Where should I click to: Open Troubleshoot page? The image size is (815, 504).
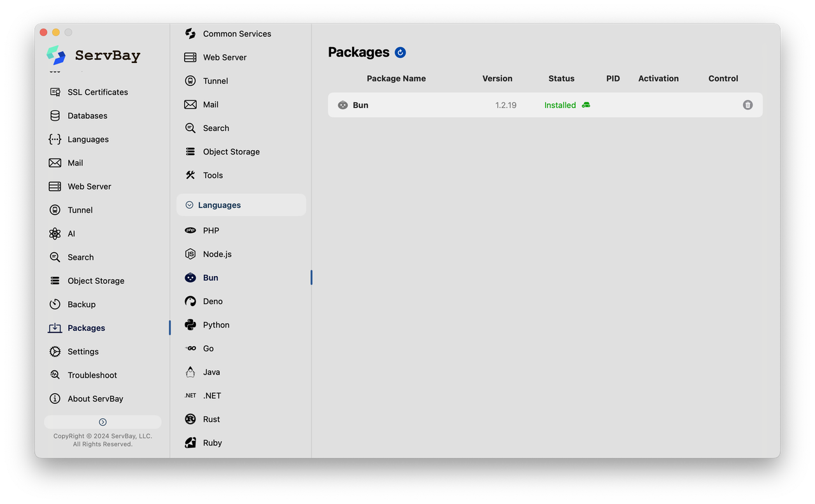click(92, 375)
